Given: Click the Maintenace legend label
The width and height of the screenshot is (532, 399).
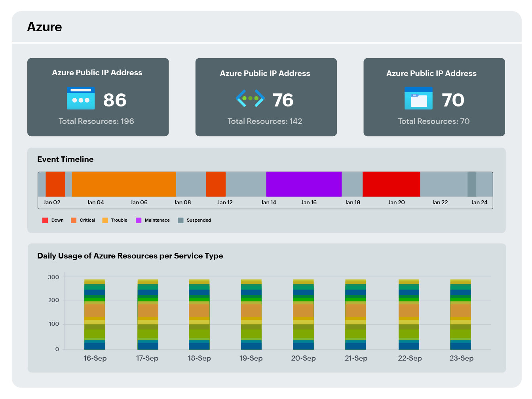Looking at the screenshot, I should click(157, 220).
